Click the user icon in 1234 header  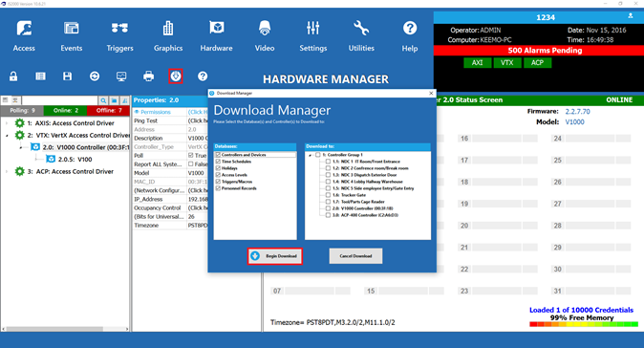click(x=631, y=16)
